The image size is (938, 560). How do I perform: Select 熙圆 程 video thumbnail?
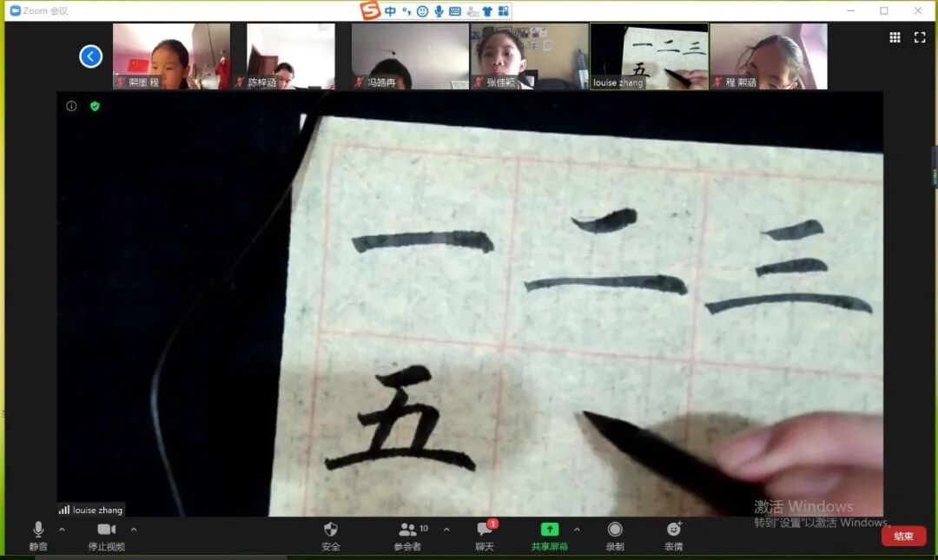coord(172,56)
